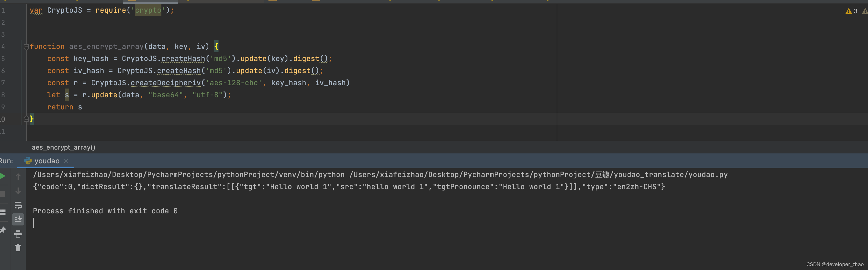Screen dimensions: 868x270
Task: Click 'crypto' string in require call
Action: pyautogui.click(x=148, y=10)
